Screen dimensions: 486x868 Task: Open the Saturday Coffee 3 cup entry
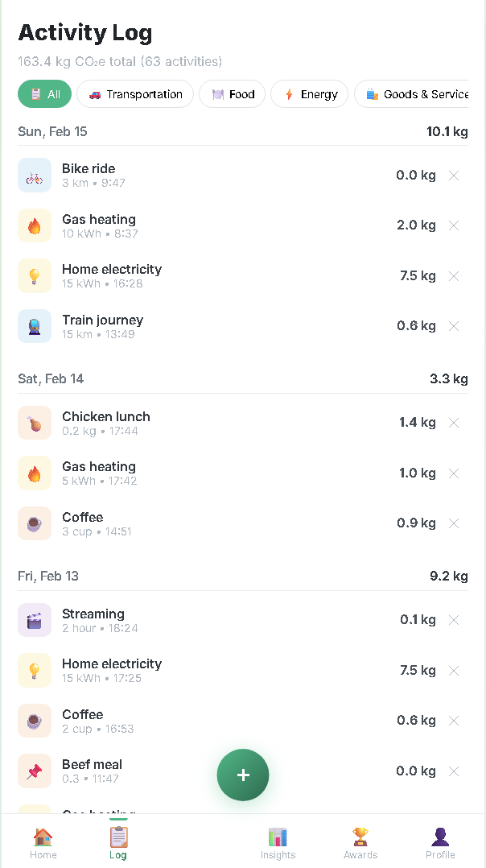[x=243, y=523]
